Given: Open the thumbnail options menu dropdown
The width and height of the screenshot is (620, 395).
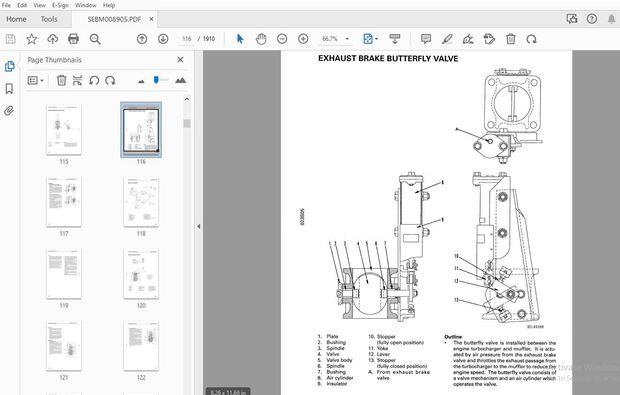Looking at the screenshot, I should [36, 80].
